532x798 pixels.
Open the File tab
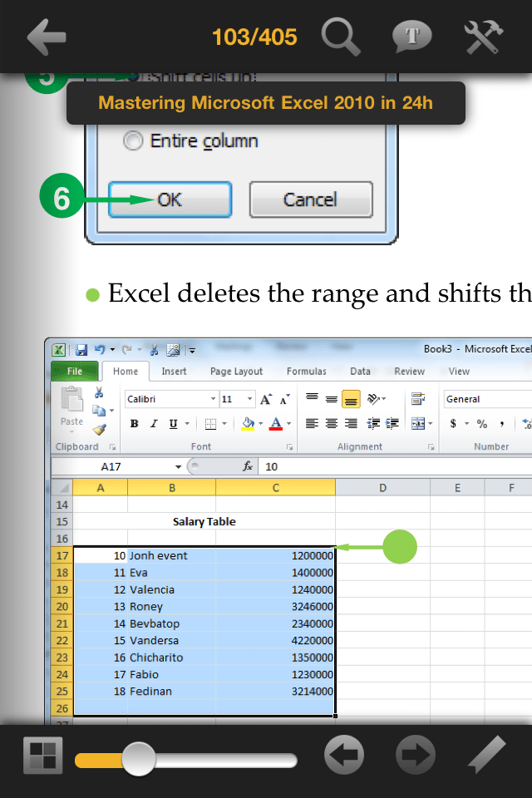[x=75, y=371]
